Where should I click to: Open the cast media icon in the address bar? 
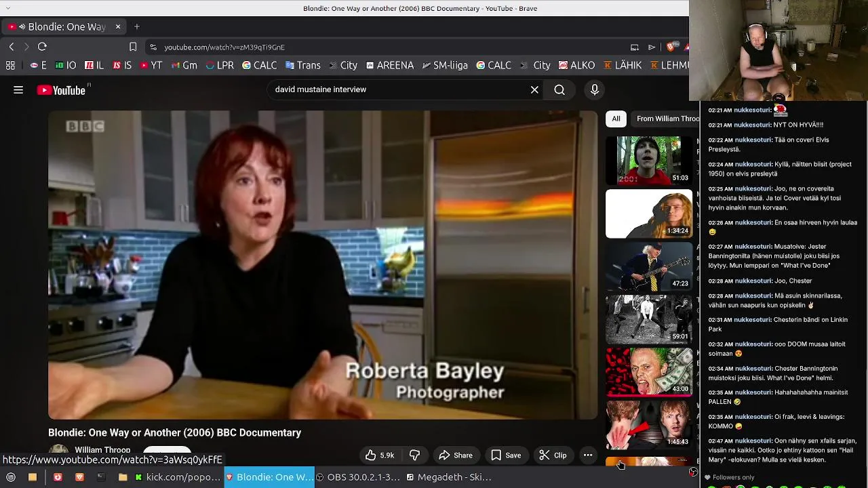coord(635,47)
